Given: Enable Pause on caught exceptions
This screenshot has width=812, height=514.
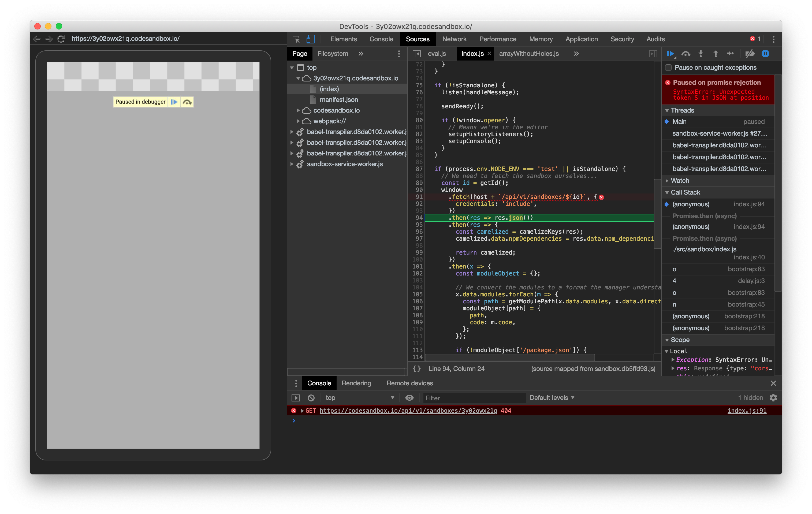Looking at the screenshot, I should pos(668,68).
